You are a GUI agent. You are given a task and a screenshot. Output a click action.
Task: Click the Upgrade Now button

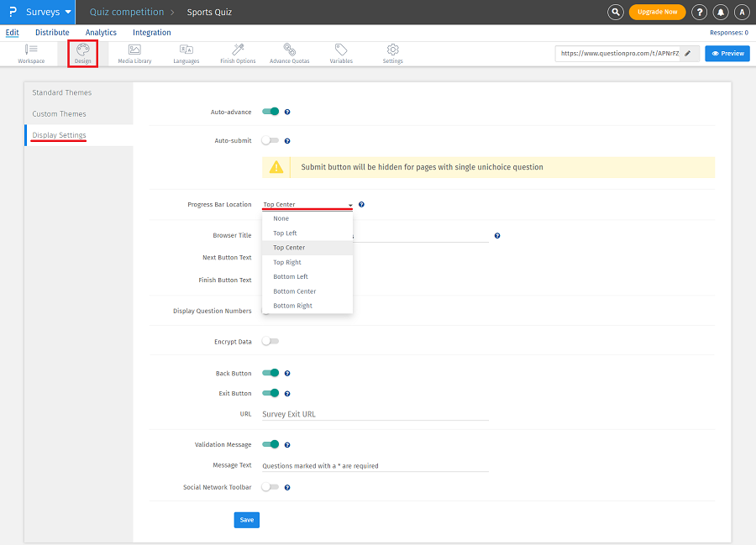coord(657,12)
